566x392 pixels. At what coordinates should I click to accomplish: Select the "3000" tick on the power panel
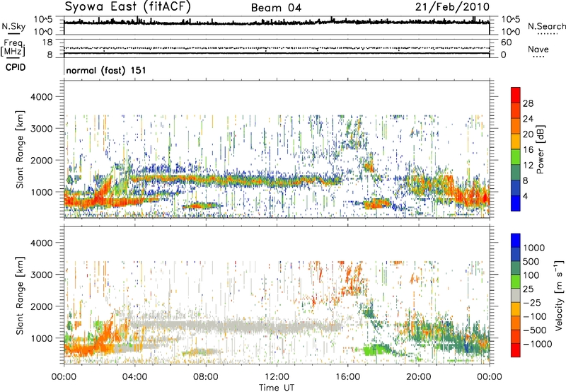pyautogui.click(x=41, y=129)
